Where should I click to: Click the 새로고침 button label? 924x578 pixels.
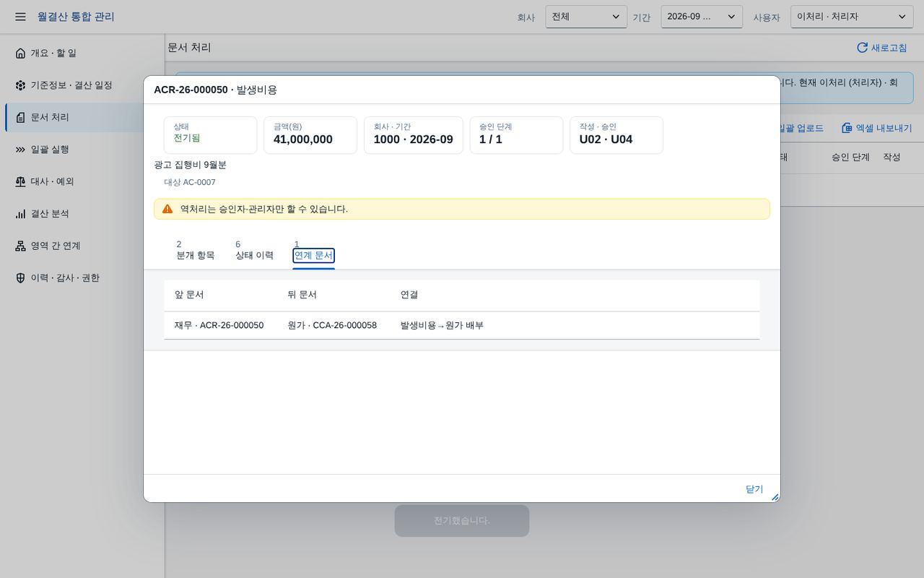tap(889, 48)
